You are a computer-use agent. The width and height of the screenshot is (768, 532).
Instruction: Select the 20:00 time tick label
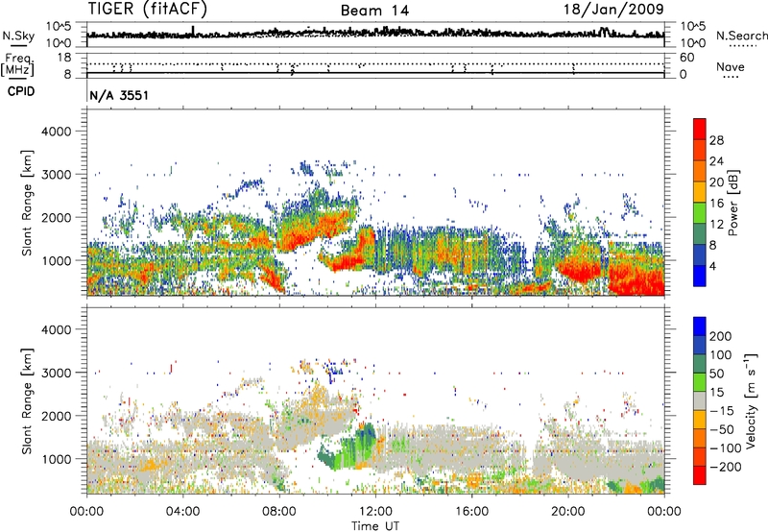click(x=567, y=512)
